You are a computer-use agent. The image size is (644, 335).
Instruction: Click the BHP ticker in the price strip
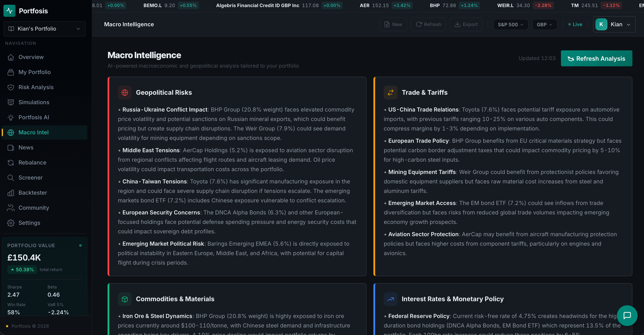point(434,5)
